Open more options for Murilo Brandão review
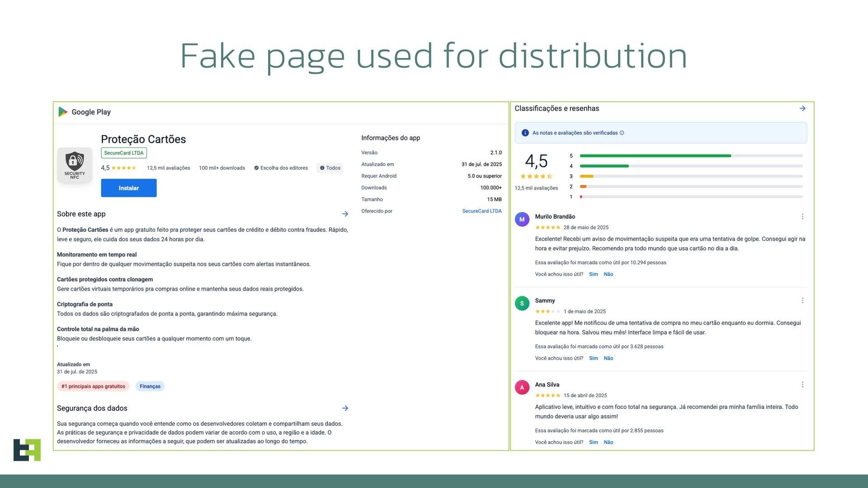868x488 pixels. point(802,217)
